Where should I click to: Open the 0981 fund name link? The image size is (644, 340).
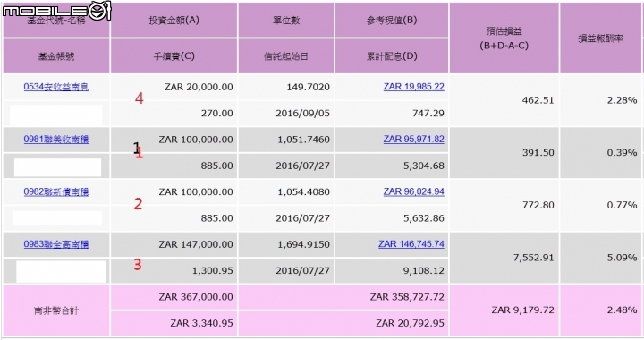point(56,140)
